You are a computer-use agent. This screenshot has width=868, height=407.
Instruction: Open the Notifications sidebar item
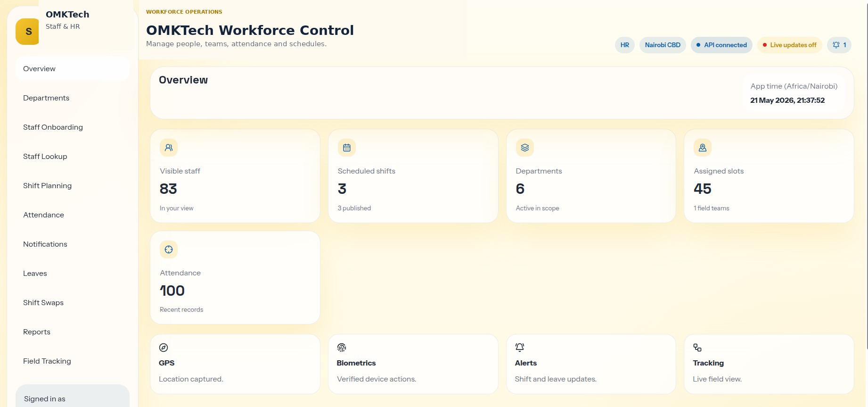pos(73,244)
